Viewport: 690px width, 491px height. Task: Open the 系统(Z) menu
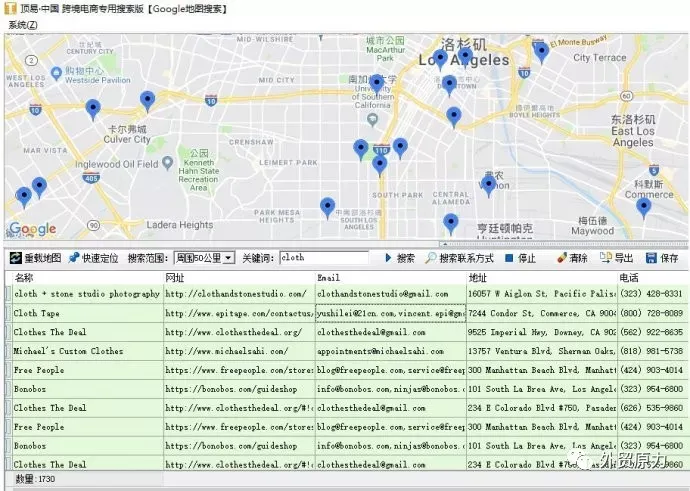(23, 25)
